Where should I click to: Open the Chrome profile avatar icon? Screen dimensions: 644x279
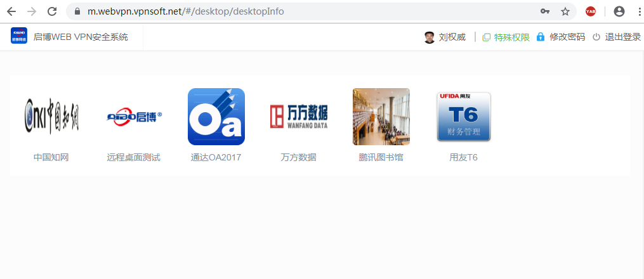(619, 11)
